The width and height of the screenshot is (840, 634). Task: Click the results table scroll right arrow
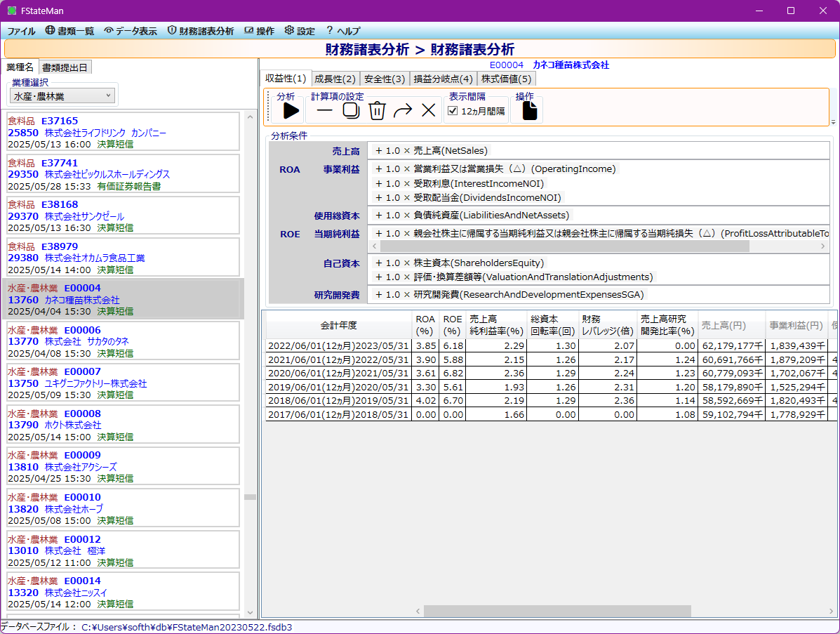tap(831, 611)
